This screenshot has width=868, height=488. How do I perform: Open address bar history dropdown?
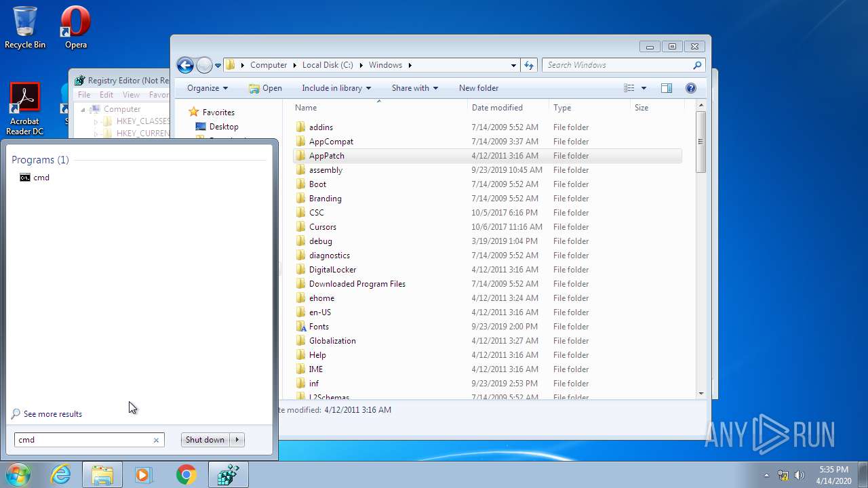pos(513,65)
